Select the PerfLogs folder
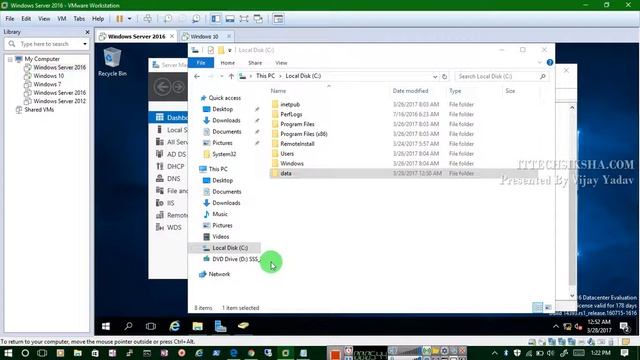Viewport: 640px width, 360px height. pos(291,114)
